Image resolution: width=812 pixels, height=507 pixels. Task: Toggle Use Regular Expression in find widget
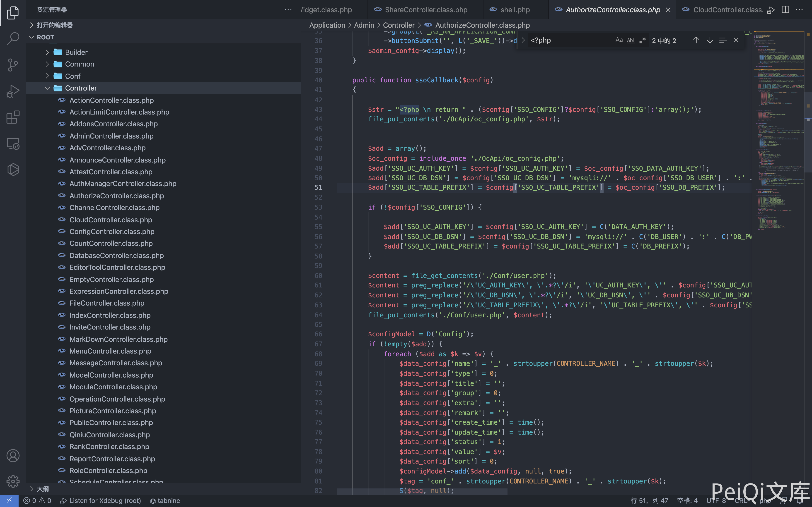coord(642,40)
